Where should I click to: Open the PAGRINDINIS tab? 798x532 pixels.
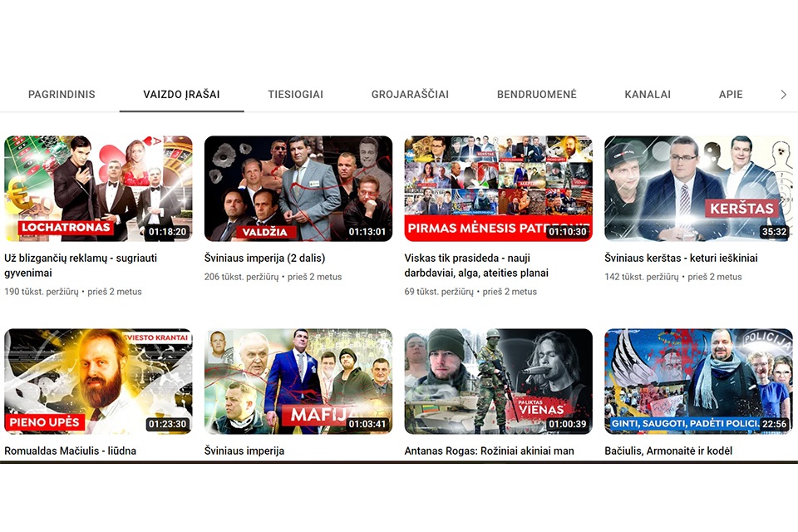[62, 95]
